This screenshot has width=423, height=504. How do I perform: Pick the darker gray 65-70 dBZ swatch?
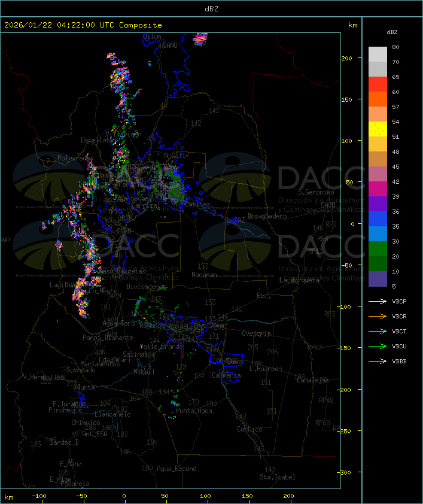[x=378, y=69]
